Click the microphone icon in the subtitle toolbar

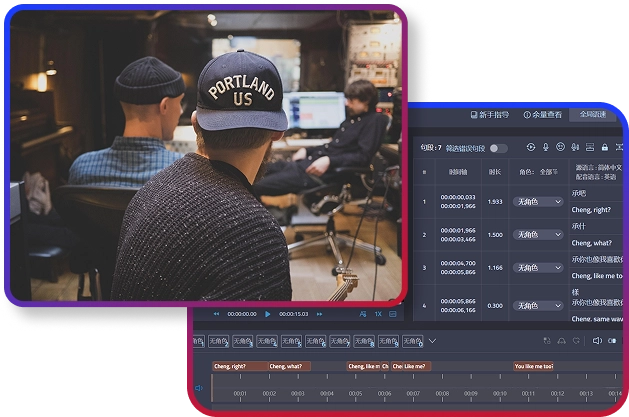point(546,147)
